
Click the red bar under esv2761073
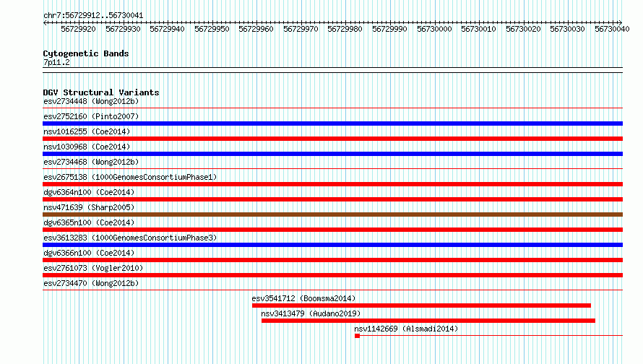(332, 275)
